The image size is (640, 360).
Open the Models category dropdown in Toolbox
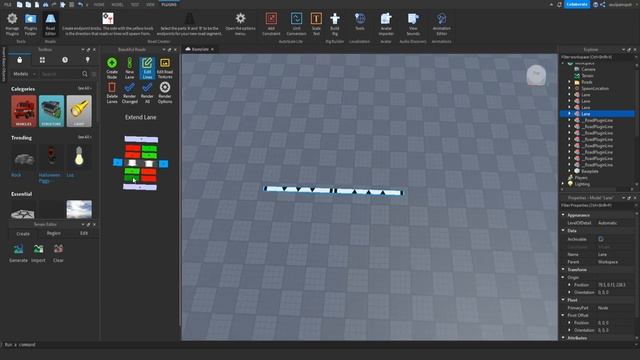[x=24, y=74]
